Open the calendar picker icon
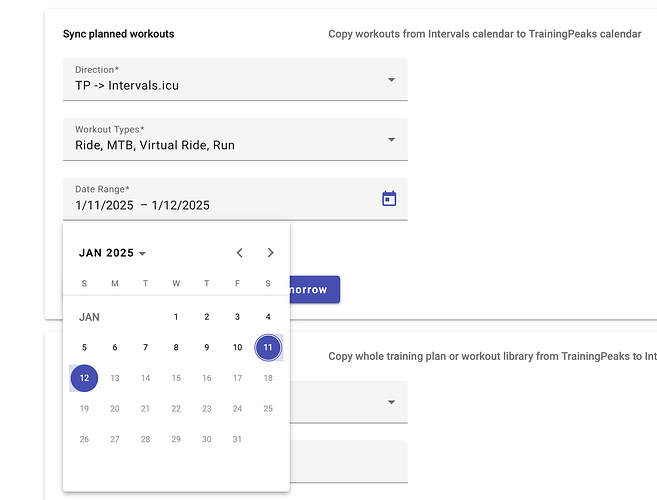The height and width of the screenshot is (500, 657). pos(389,199)
